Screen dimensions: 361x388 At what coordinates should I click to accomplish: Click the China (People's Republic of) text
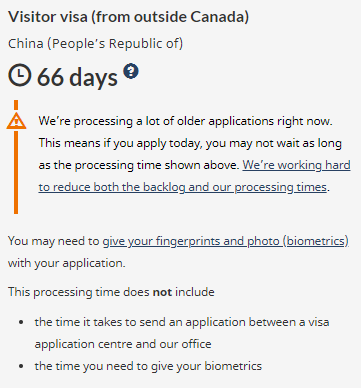pos(95,44)
